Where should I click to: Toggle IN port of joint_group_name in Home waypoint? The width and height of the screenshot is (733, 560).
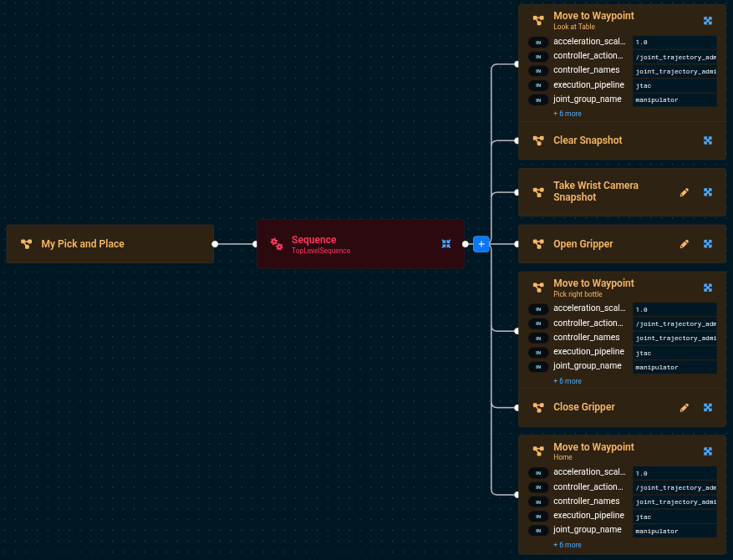(x=538, y=530)
